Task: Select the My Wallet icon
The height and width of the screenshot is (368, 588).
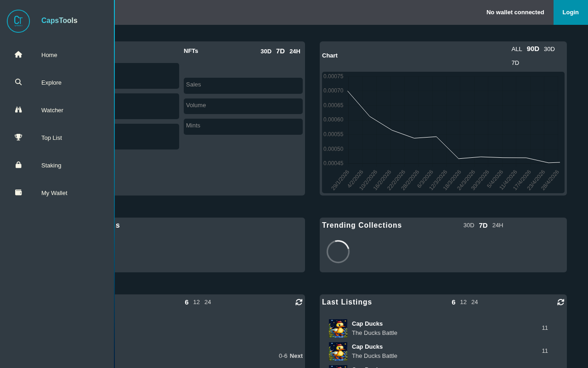Action: click(x=18, y=193)
